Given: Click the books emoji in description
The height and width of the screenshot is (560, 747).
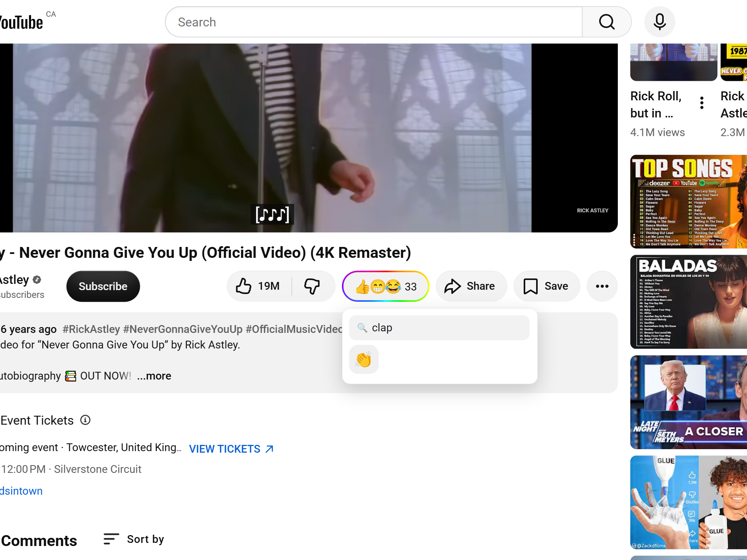Looking at the screenshot, I should (x=70, y=376).
